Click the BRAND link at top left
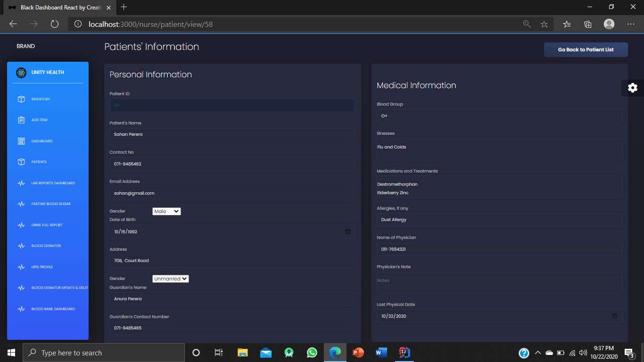Image resolution: width=644 pixels, height=362 pixels. (x=26, y=46)
